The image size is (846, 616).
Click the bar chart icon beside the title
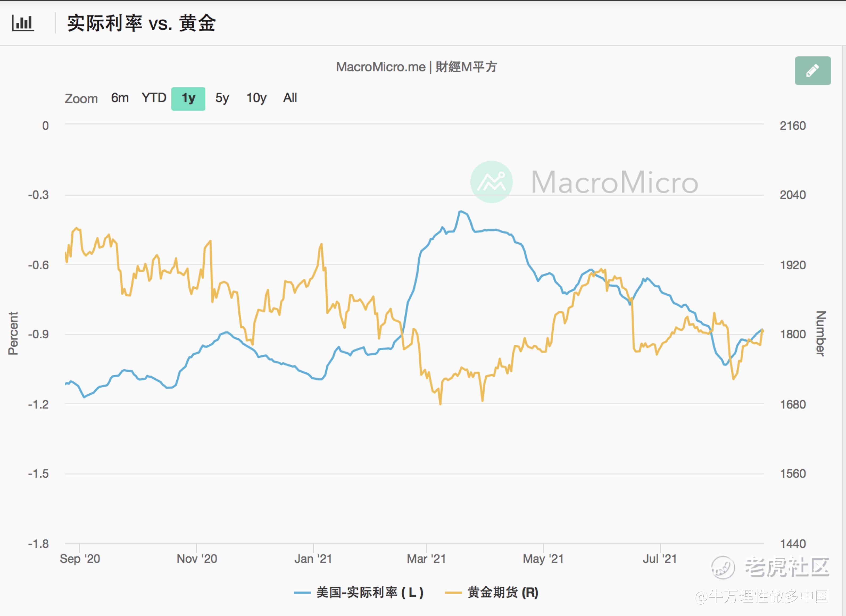pos(23,23)
